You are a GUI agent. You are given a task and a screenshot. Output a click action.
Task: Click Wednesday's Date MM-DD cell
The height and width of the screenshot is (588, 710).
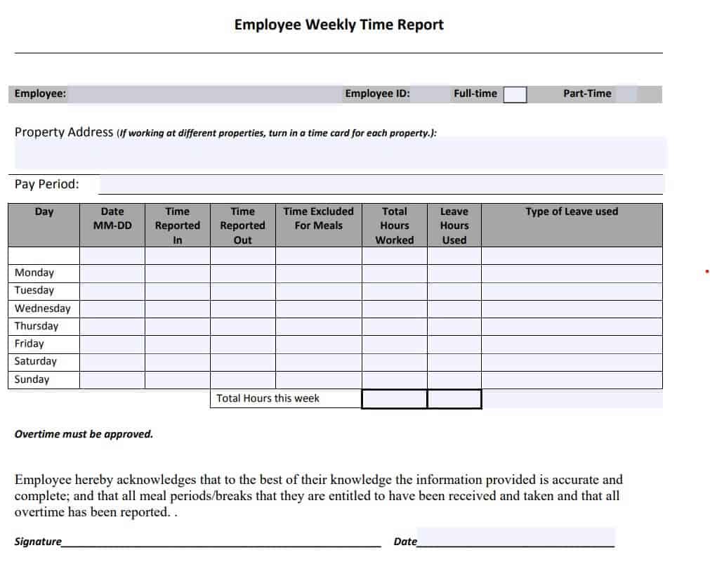tap(112, 309)
